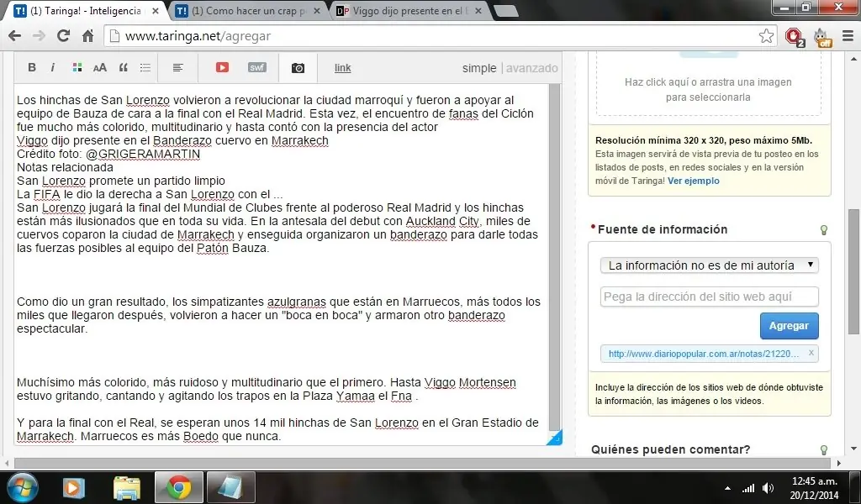
Task: Click the text "@GRIGERAMARTIN" in the editor
Action: click(143, 154)
